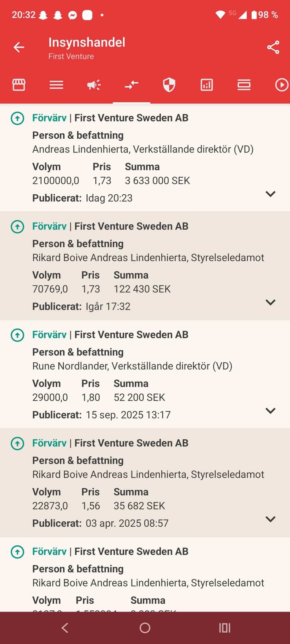Expand the Rune Nordlander transaction details

click(270, 411)
